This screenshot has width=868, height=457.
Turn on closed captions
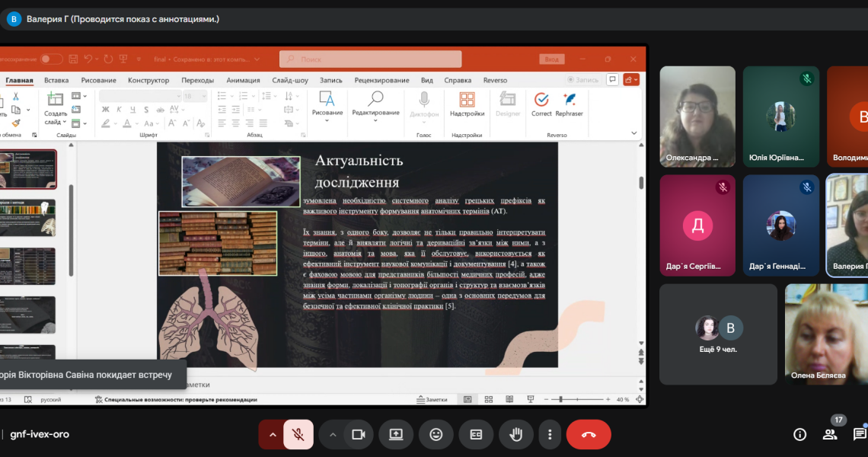(x=476, y=434)
